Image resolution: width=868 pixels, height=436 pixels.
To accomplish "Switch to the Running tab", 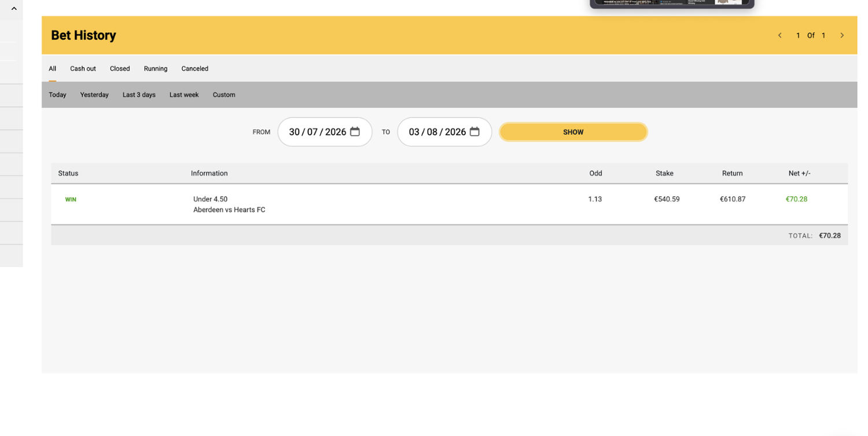I will [x=156, y=68].
